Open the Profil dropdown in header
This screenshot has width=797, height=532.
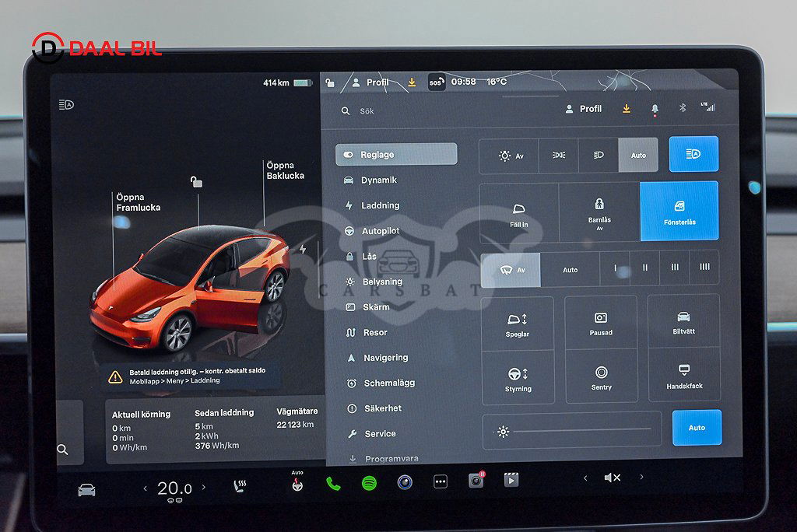584,109
